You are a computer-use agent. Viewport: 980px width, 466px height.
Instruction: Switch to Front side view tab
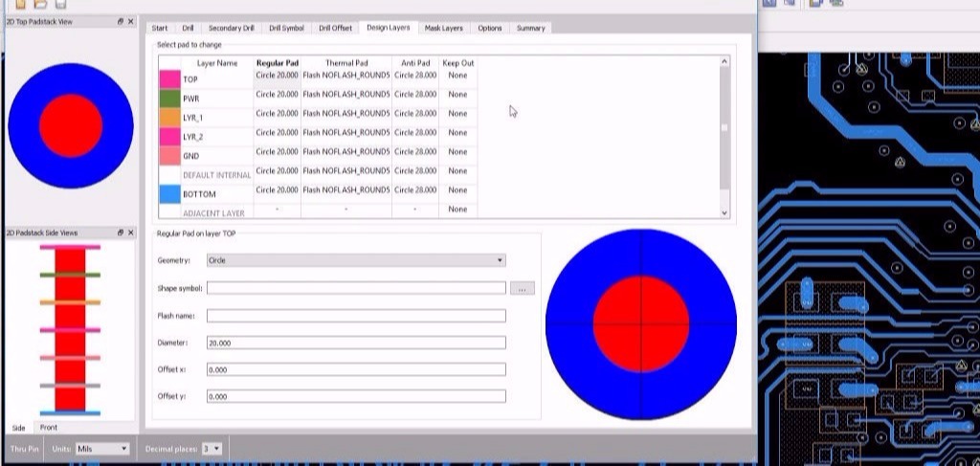click(x=48, y=428)
